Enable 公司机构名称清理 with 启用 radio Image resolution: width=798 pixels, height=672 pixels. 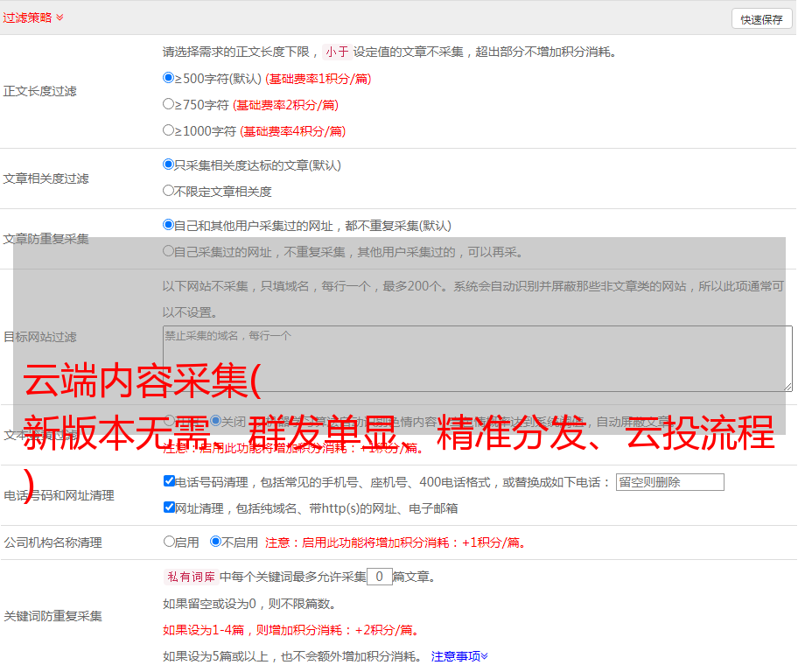[170, 542]
